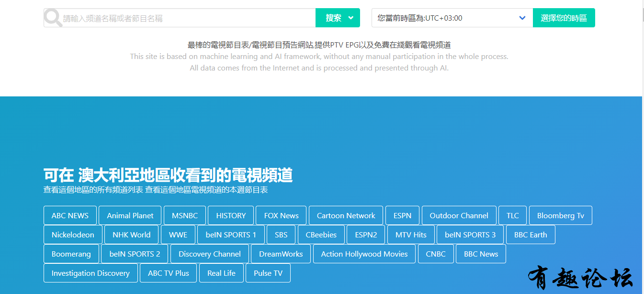Viewport: 644px width, 294px height.
Task: Open the CBeebies channel
Action: (321, 235)
